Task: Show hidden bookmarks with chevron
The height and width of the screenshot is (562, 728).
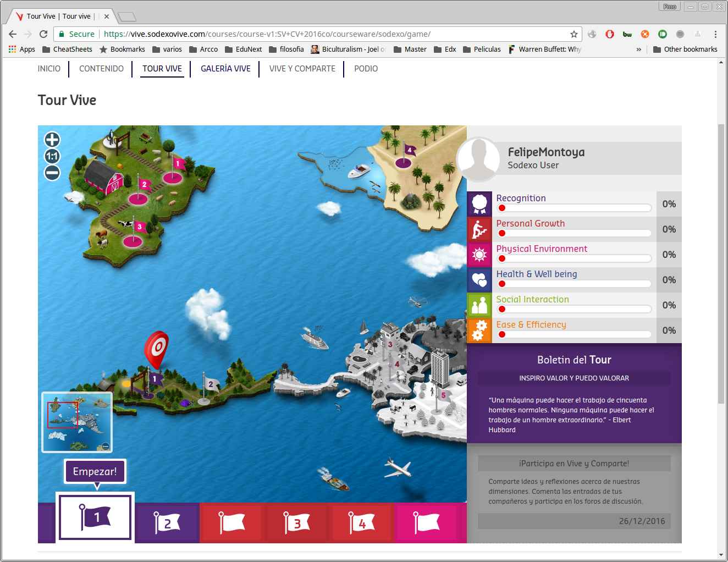Action: pyautogui.click(x=639, y=49)
